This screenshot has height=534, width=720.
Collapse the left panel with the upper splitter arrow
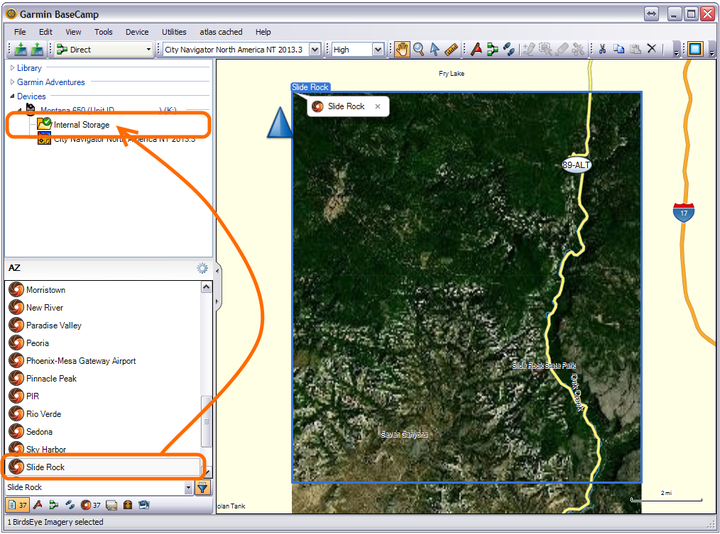point(217,271)
